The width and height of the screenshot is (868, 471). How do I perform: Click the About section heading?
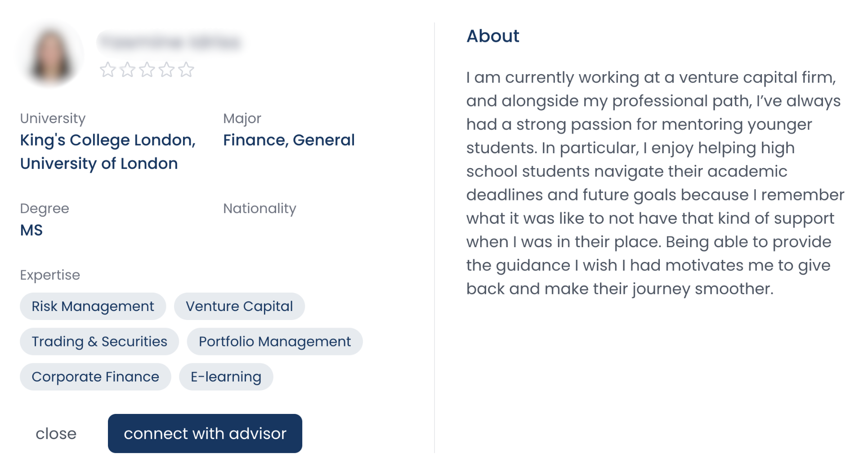click(493, 36)
